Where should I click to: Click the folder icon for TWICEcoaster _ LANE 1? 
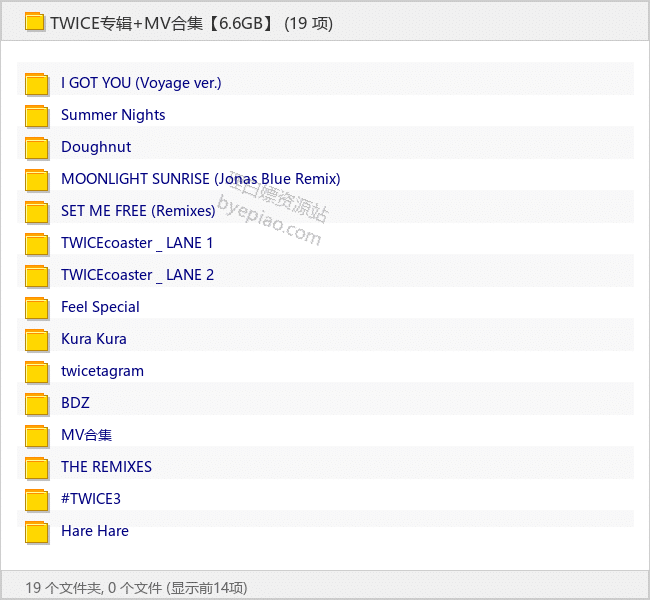36,243
